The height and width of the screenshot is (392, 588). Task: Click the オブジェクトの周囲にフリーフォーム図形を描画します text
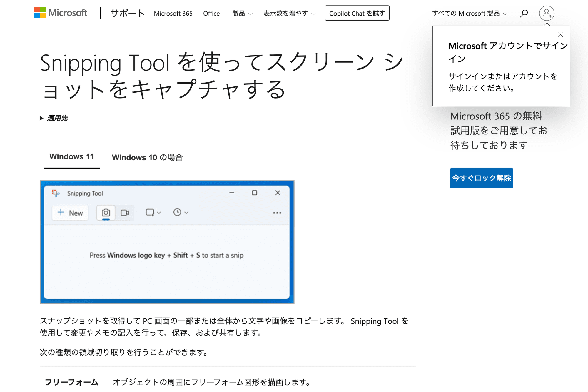[212, 382]
